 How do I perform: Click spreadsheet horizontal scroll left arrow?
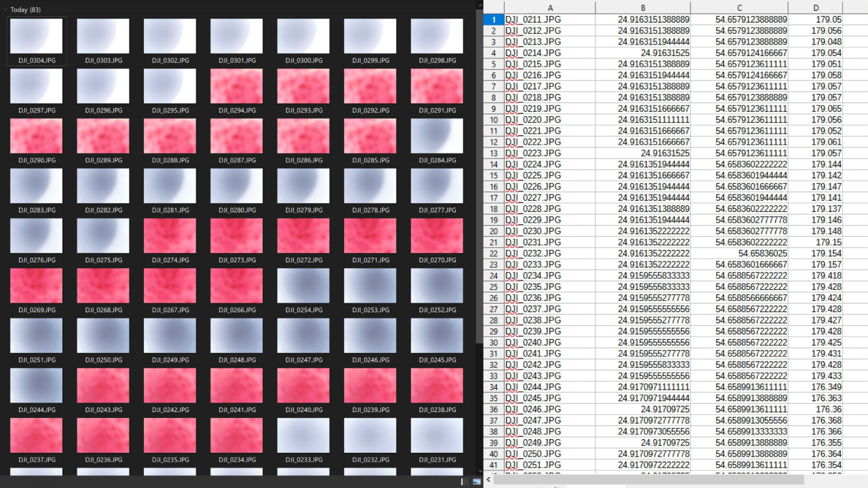pos(489,480)
